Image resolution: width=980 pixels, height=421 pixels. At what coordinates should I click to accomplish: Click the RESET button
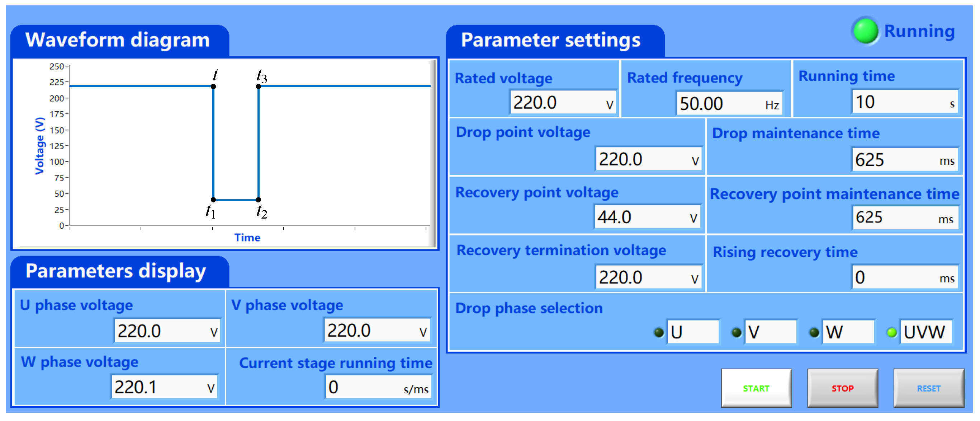pos(928,388)
